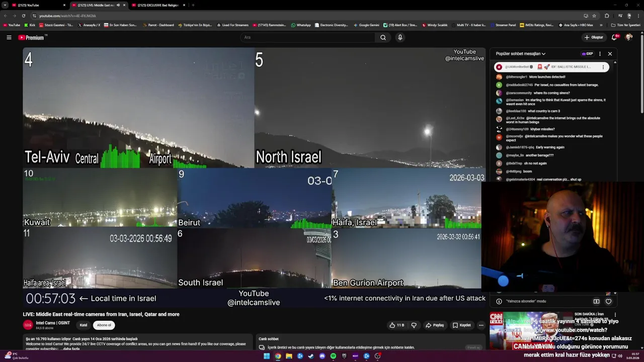Open the Tüm Yer İşaretleri folder
The image size is (644, 362).
click(625, 25)
